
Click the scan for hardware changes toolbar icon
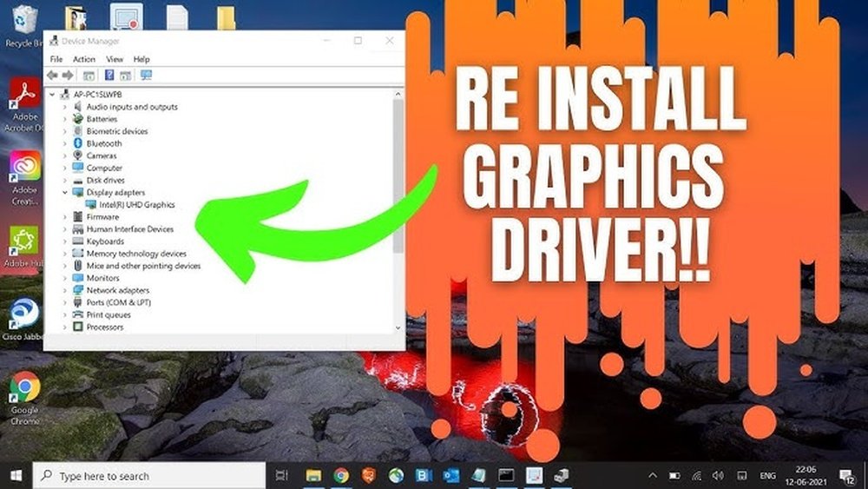click(146, 76)
